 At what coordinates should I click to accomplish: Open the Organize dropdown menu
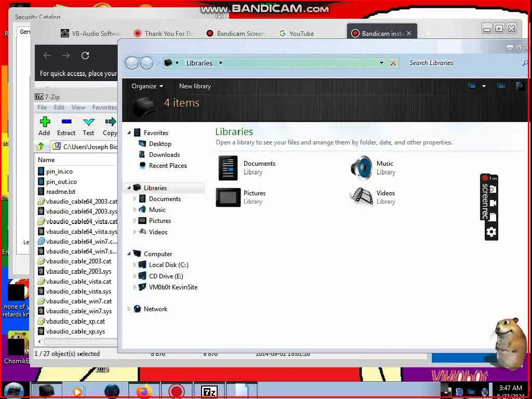pyautogui.click(x=147, y=86)
